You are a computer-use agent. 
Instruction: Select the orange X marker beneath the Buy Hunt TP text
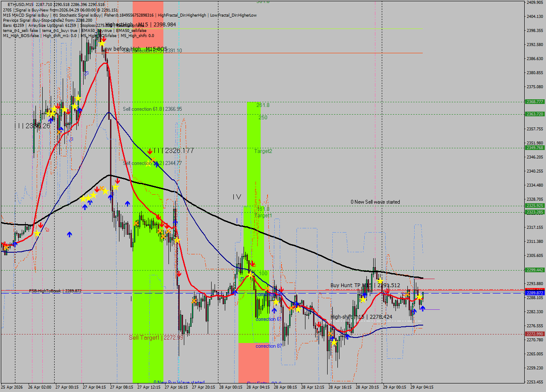pyautogui.click(x=407, y=294)
